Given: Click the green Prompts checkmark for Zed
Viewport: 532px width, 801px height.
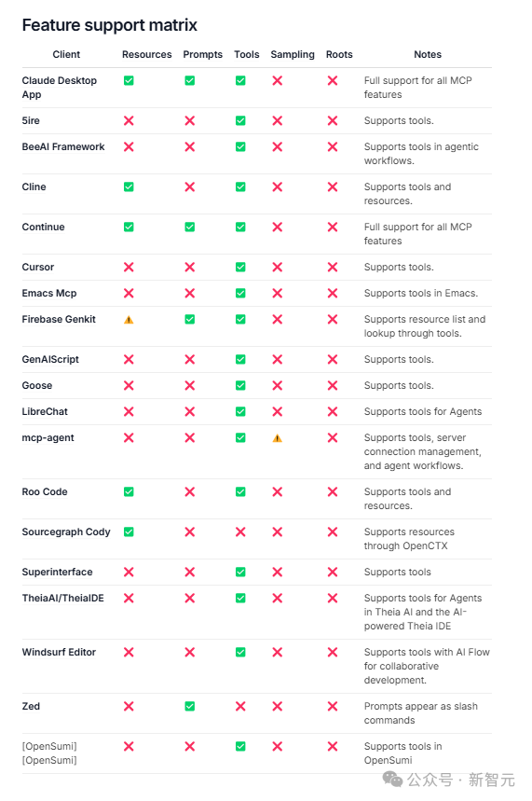Looking at the screenshot, I should pyautogui.click(x=189, y=707).
